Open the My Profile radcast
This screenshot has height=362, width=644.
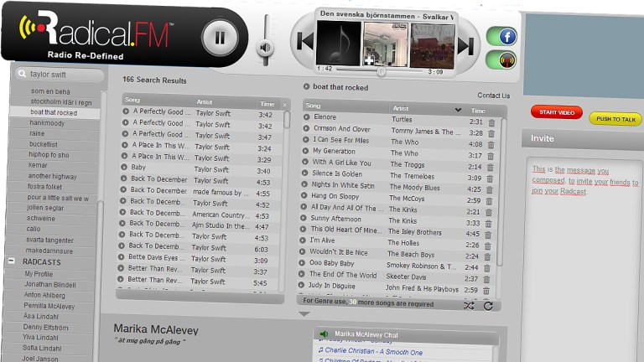click(x=39, y=274)
